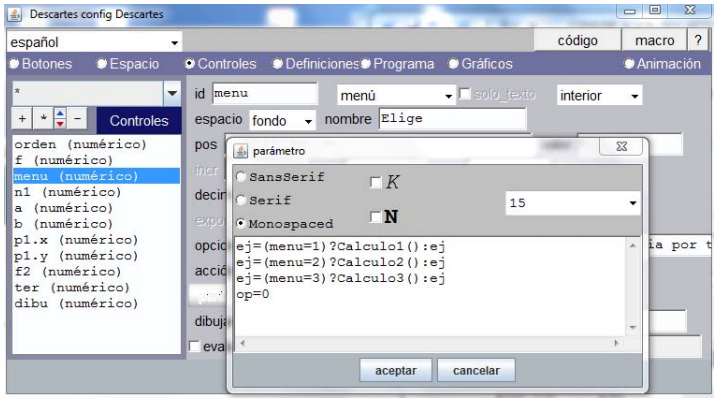716x398 pixels.
Task: Move control down with red arrow
Action: [x=60, y=124]
